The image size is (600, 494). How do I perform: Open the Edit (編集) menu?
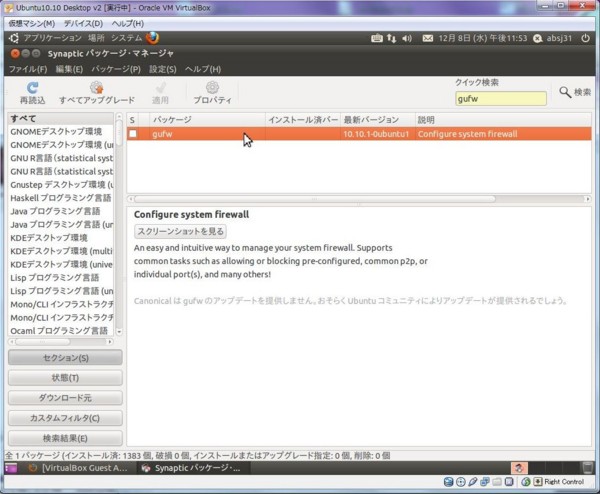(69, 69)
